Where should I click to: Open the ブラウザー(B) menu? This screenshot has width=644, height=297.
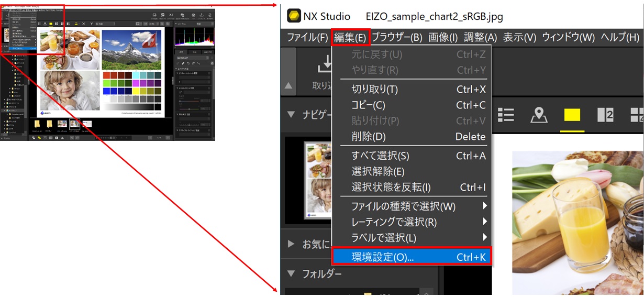coord(397,37)
